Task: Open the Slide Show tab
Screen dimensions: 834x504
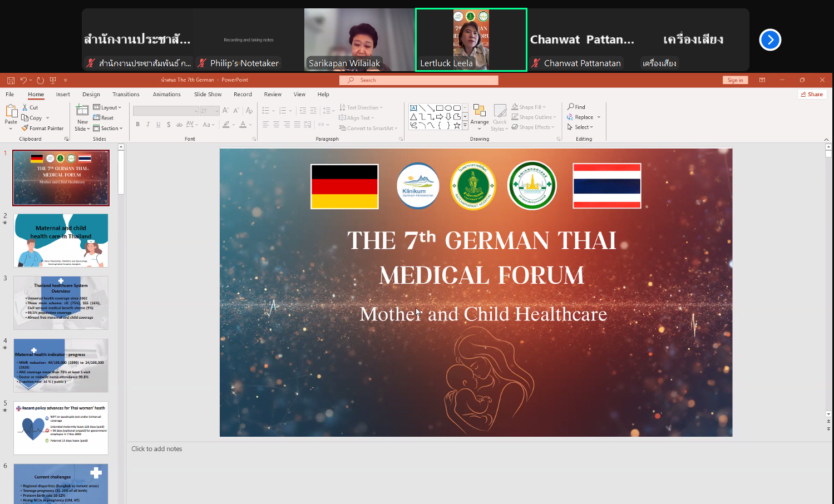Action: pyautogui.click(x=208, y=94)
